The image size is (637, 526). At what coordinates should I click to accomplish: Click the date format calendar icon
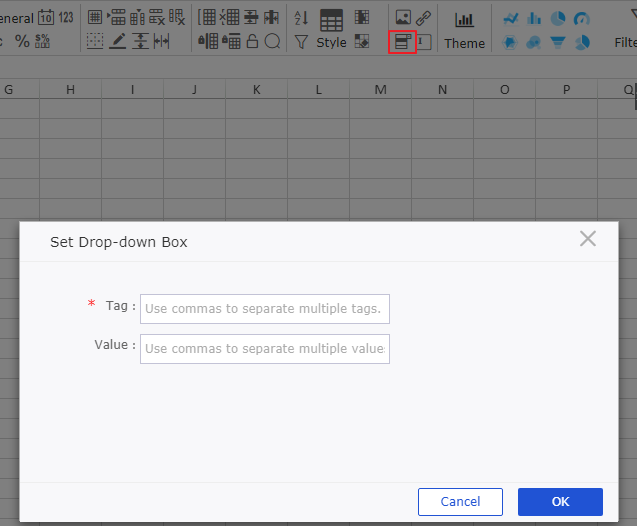click(46, 18)
